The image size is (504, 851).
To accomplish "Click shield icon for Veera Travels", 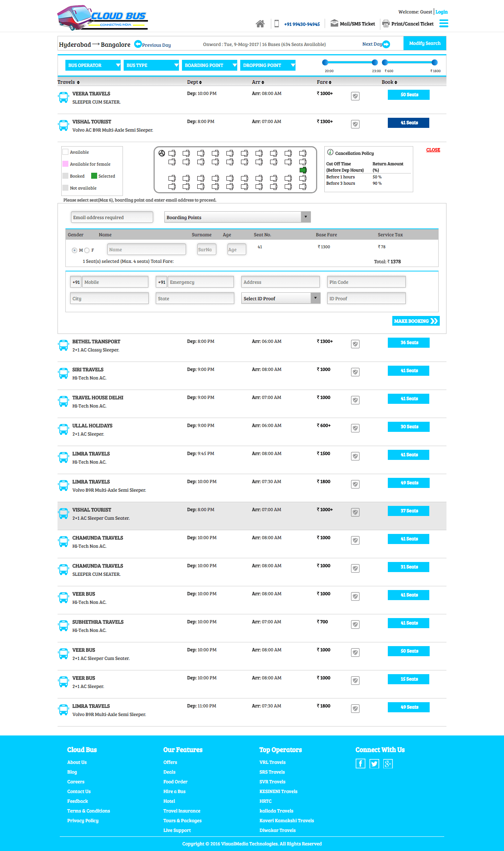I will [x=355, y=96].
